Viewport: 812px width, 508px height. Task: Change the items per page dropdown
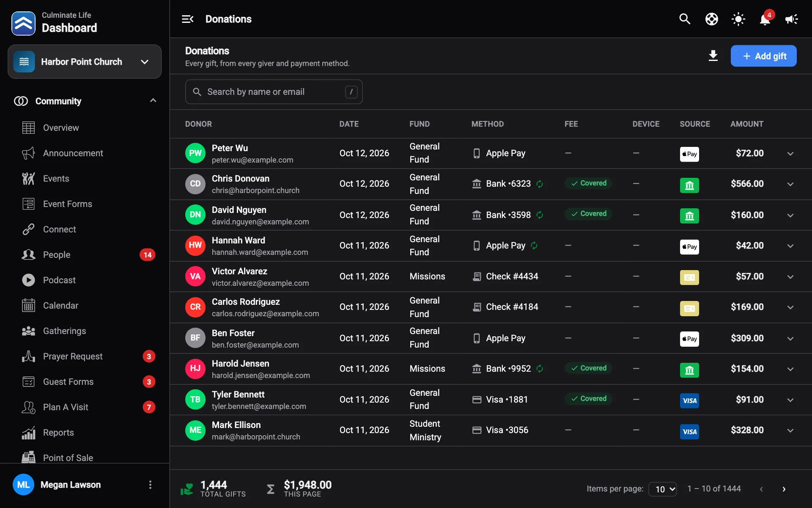[x=663, y=489]
